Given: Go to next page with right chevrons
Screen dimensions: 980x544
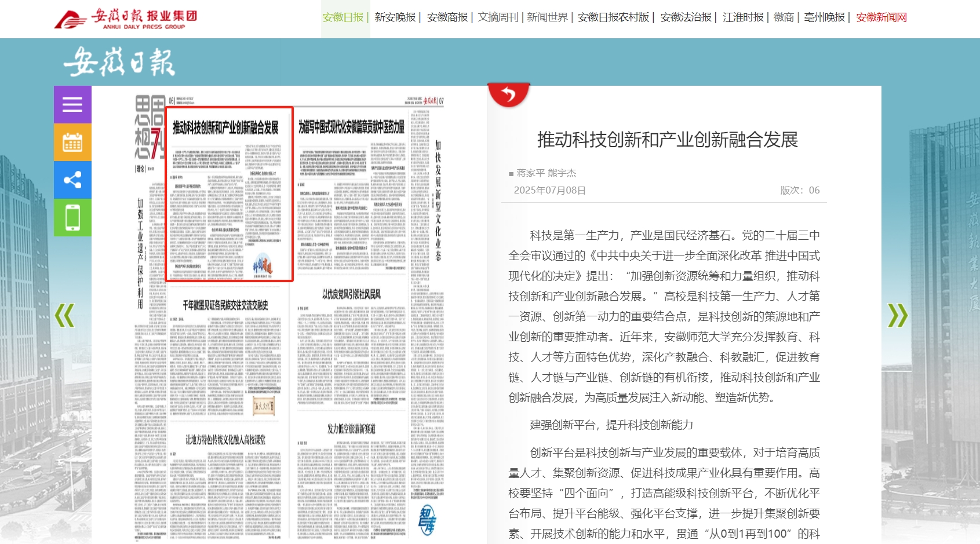Looking at the screenshot, I should click(897, 316).
